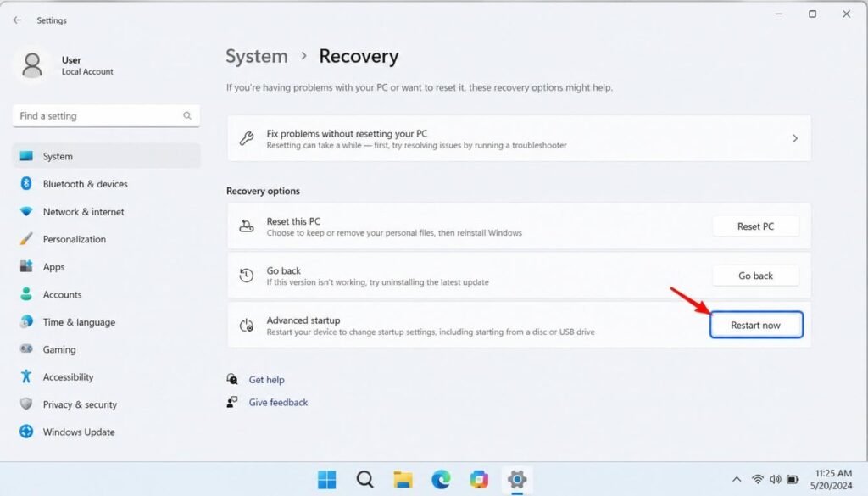
Task: Click the Wi-Fi tray icon
Action: coord(758,479)
